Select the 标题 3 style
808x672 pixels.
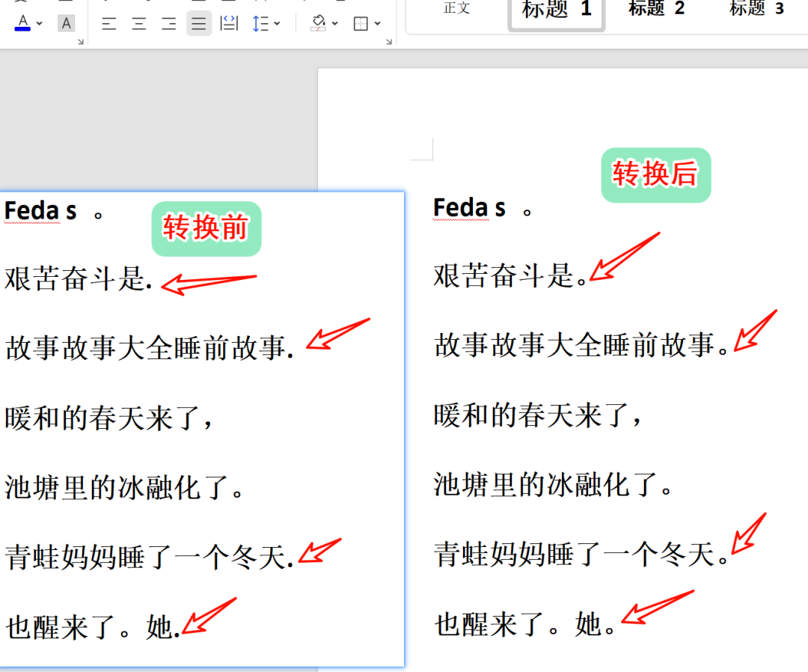coord(756,10)
